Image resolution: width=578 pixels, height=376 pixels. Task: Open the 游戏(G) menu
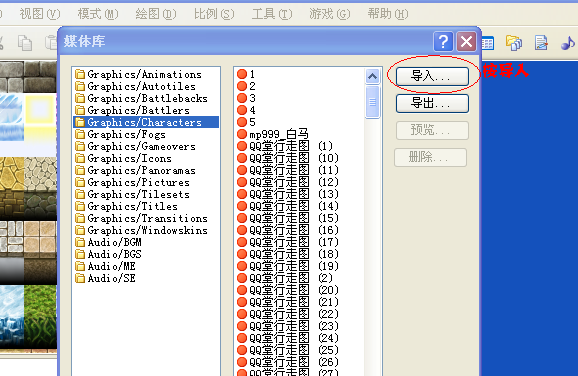point(330,14)
